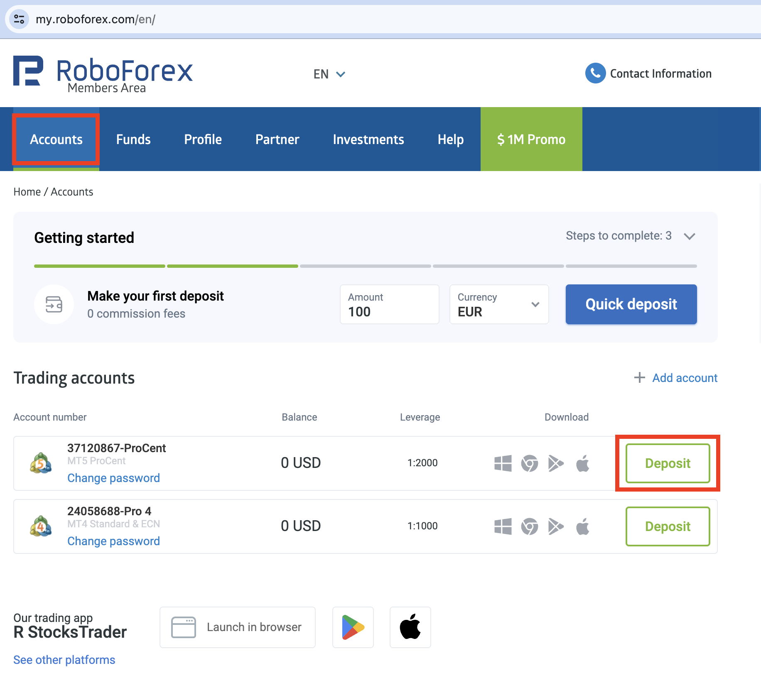Click the site info icon in address bar
Image resolution: width=761 pixels, height=700 pixels.
19,19
